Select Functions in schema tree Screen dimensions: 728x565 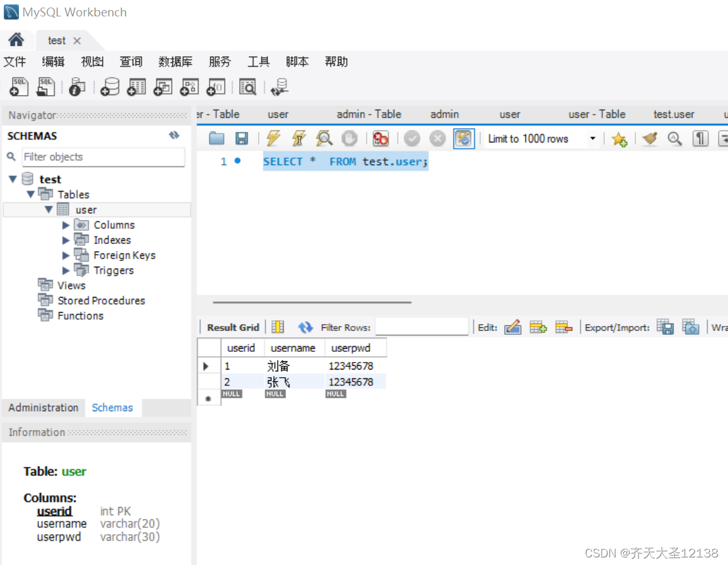tap(80, 316)
